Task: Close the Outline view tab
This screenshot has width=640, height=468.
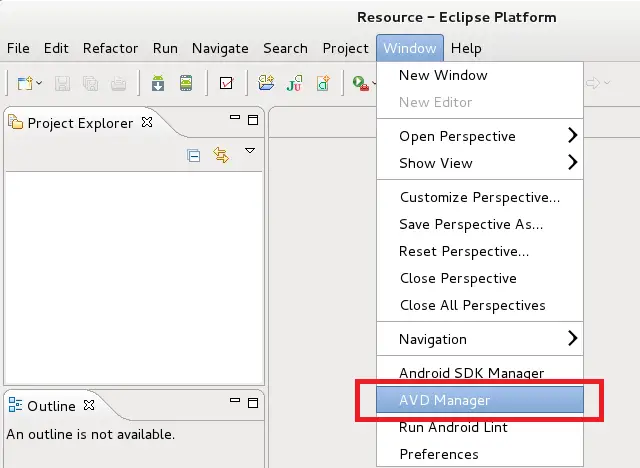Action: tap(89, 406)
